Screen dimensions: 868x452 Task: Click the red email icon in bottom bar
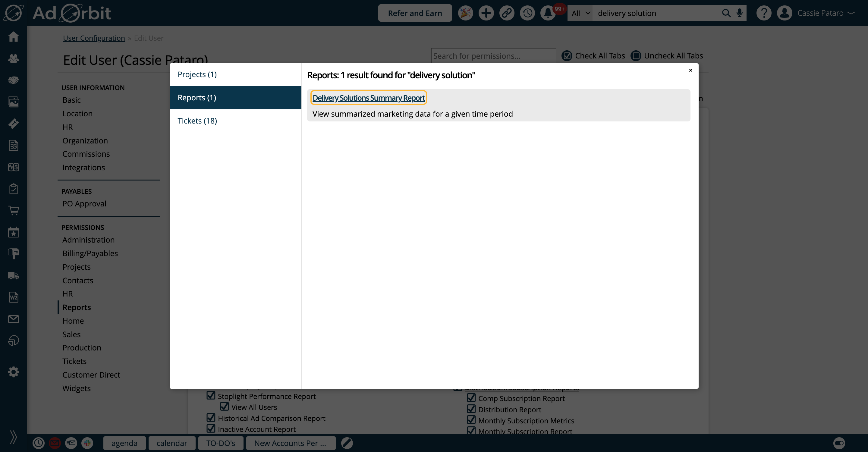(x=55, y=443)
